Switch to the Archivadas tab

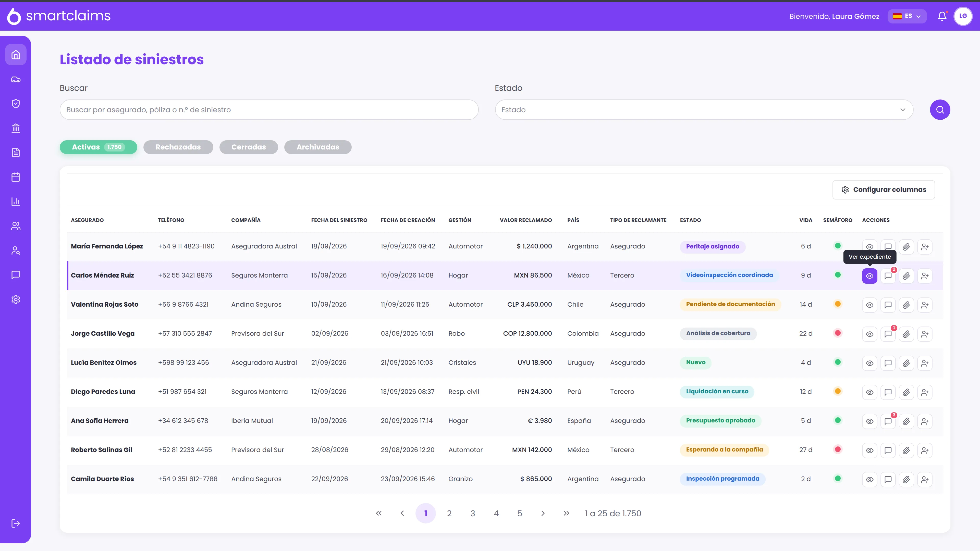coord(318,147)
